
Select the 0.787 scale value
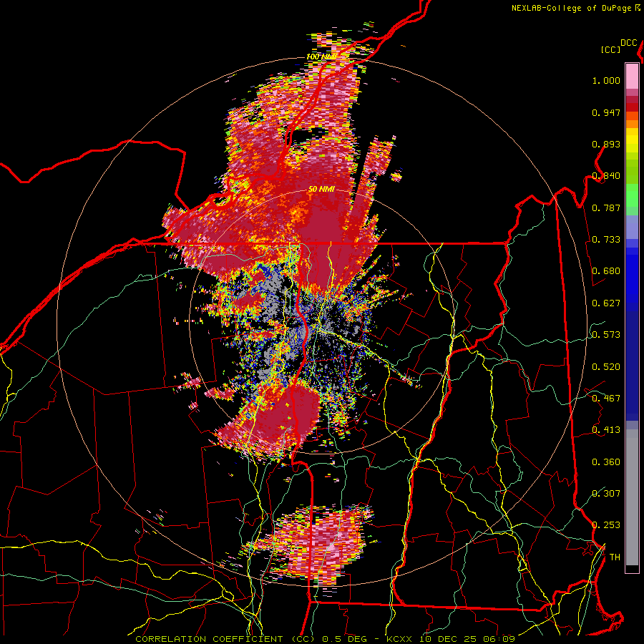(606, 208)
